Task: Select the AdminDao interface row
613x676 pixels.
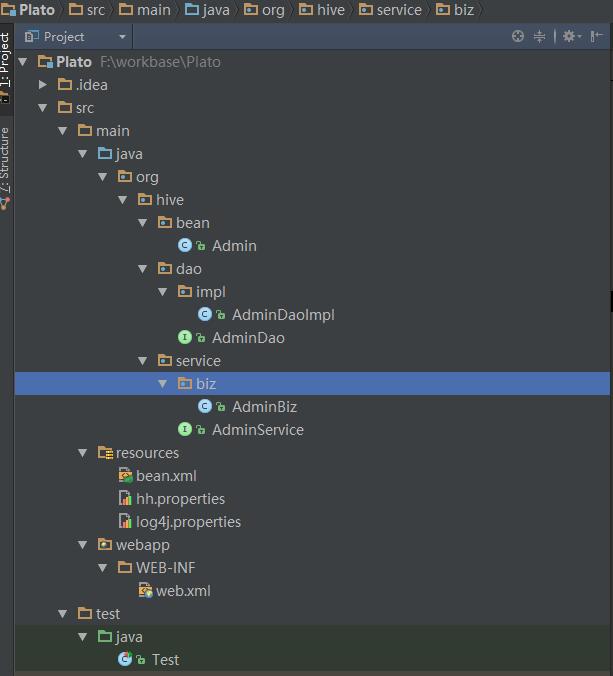Action: (248, 338)
